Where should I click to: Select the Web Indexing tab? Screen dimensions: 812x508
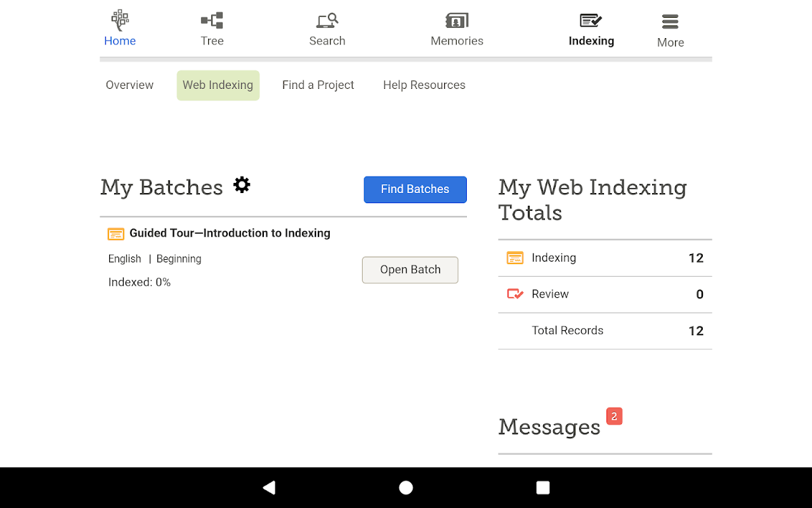click(x=218, y=85)
